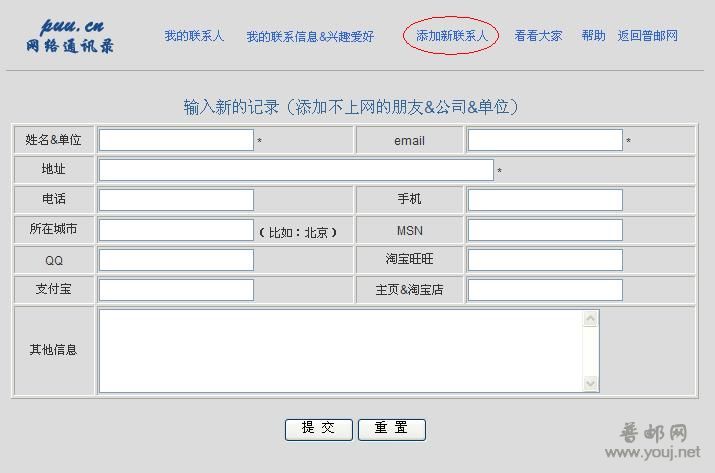
Task: Select the 淘宝旺旺 input box
Action: point(545,260)
